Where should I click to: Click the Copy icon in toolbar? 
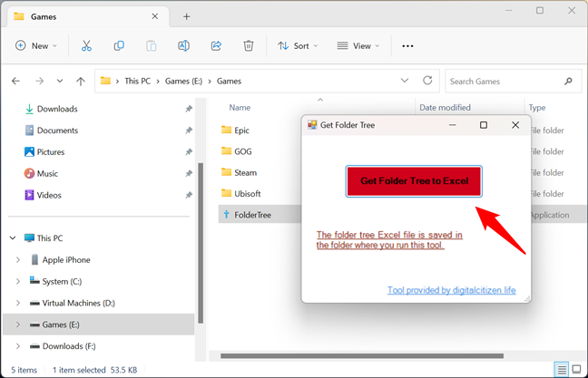click(119, 45)
